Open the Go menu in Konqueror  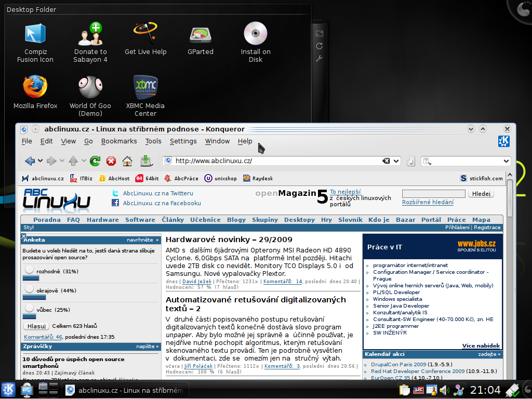pos(88,141)
